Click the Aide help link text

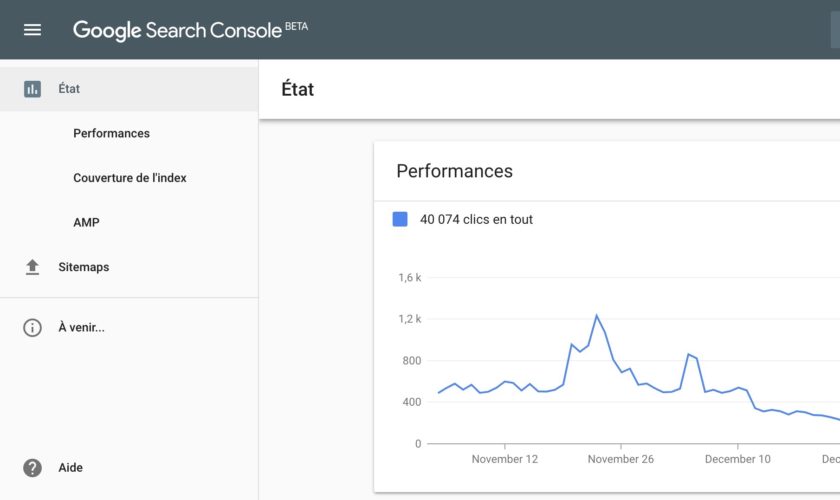click(70, 468)
